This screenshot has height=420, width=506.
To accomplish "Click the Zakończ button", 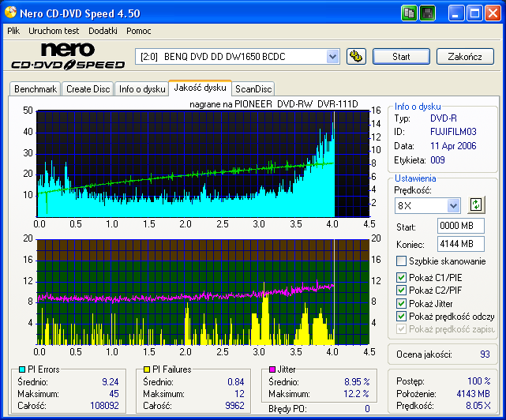I will point(465,57).
